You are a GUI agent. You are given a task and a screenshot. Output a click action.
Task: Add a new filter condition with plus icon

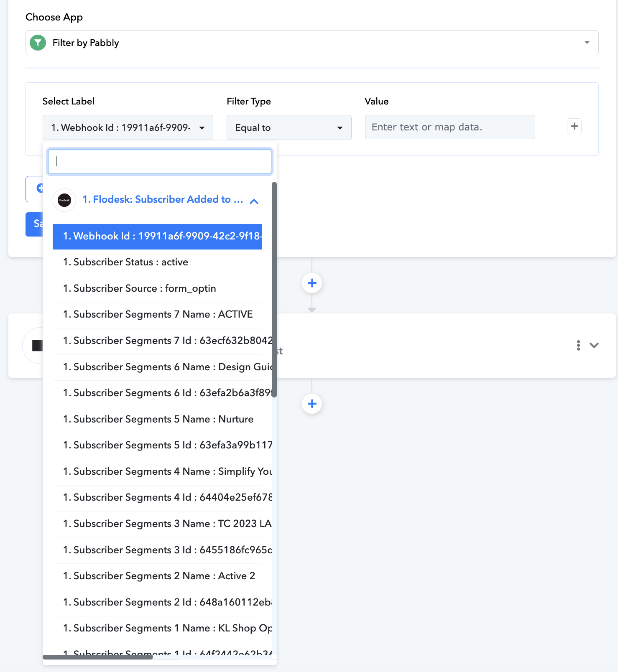(575, 126)
